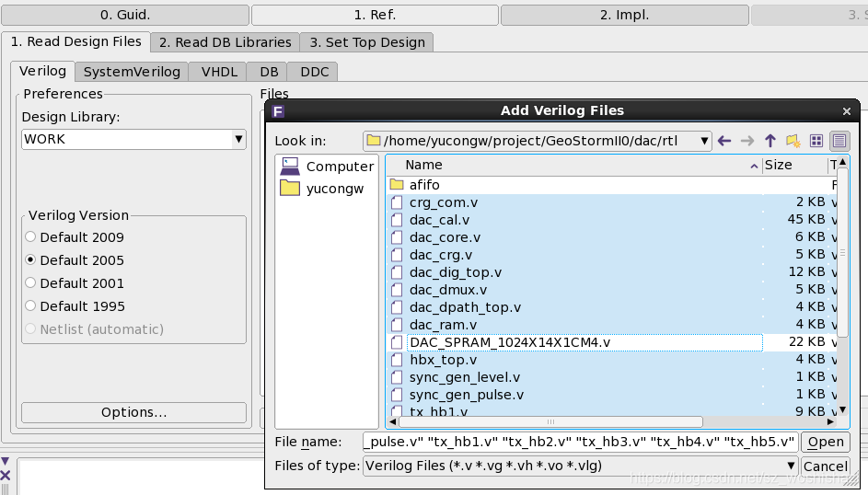Click the Cancel button
The width and height of the screenshot is (868, 495).
click(826, 466)
